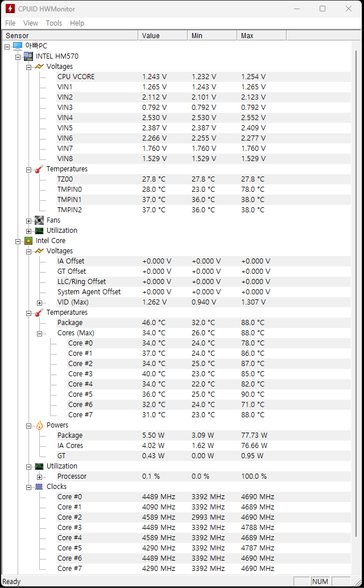Click the Utilization graph icon under INTEL HM570

[x=39, y=231]
